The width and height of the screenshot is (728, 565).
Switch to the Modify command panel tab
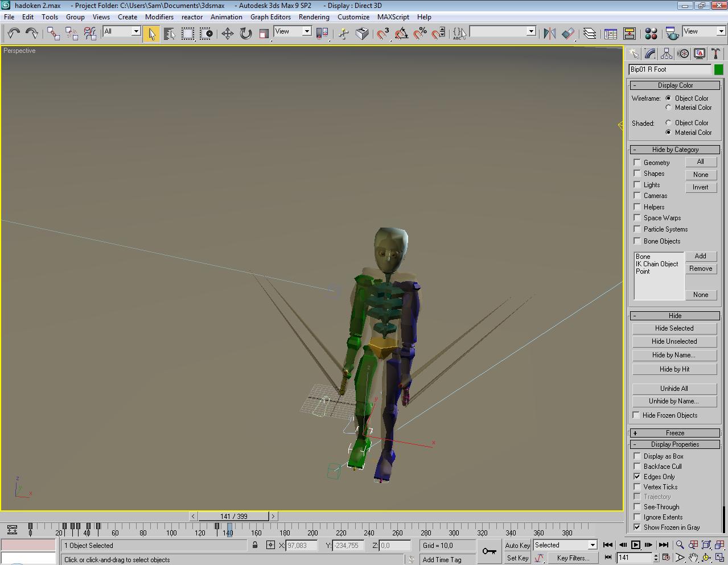click(x=651, y=53)
